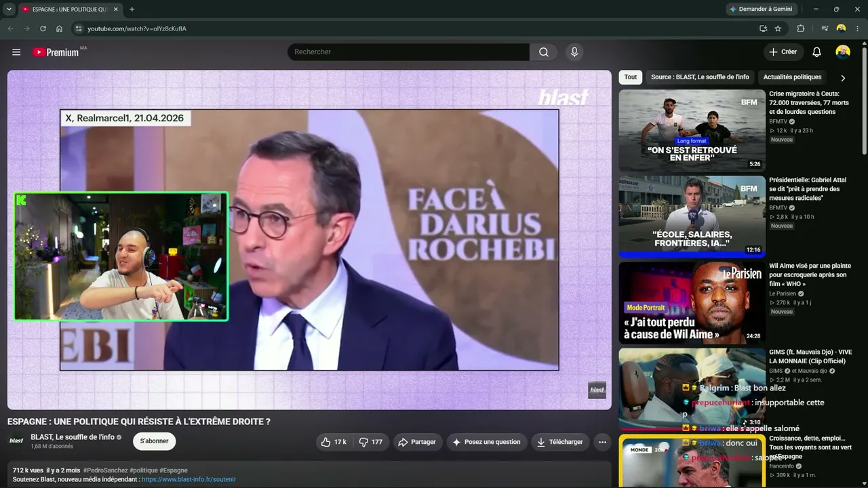Close the ESPAGNE YouTube tab
868x488 pixels.
(116, 9)
